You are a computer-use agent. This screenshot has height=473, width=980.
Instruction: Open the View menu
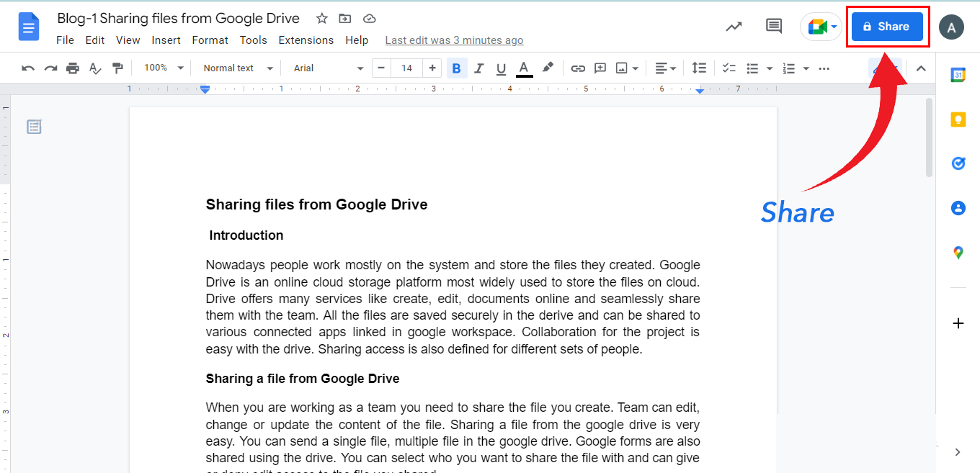(128, 40)
